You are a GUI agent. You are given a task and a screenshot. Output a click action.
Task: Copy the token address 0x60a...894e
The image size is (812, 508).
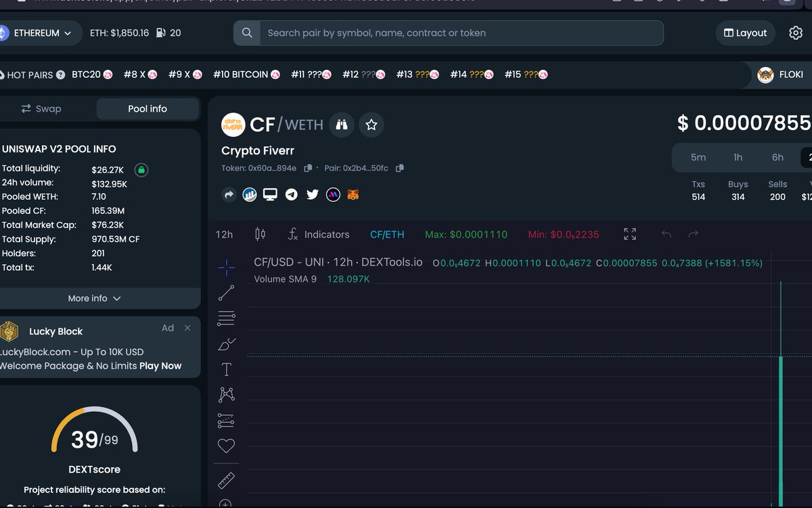(x=308, y=168)
